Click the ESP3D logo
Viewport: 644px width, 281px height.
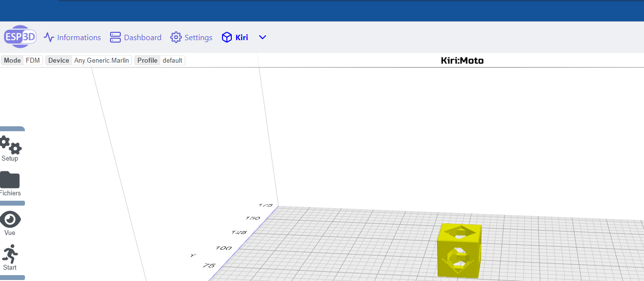[x=20, y=37]
